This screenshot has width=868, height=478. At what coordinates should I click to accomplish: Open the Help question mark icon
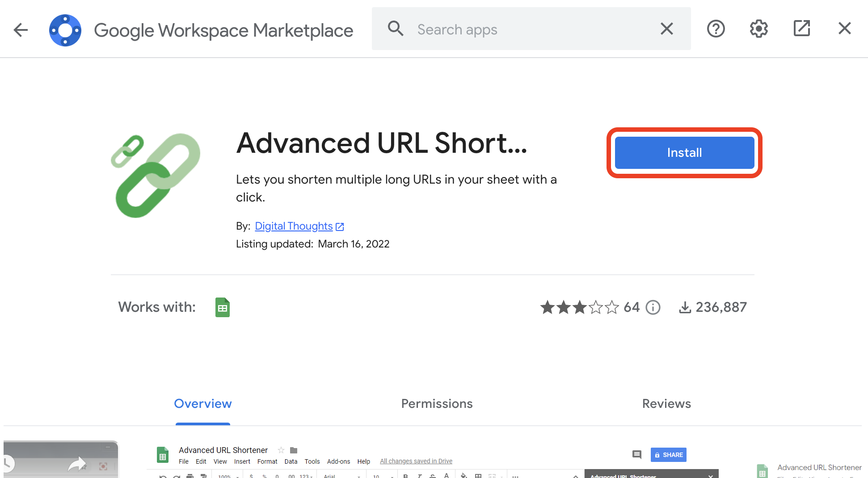716,29
